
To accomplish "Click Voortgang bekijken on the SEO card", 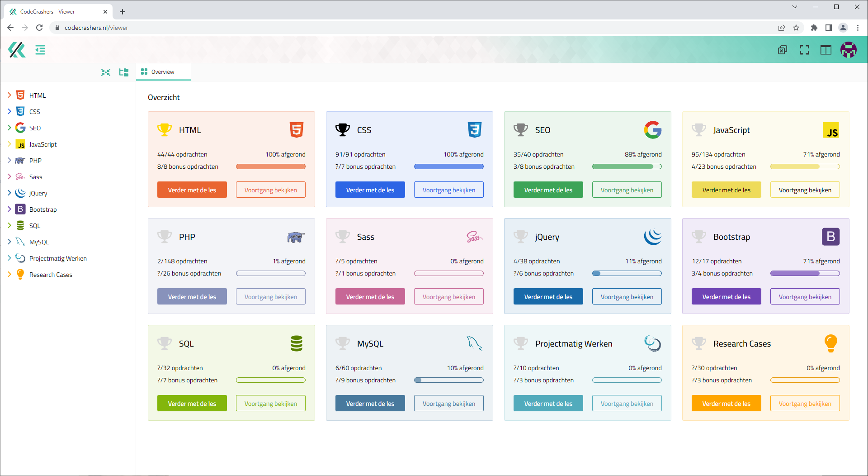I will pyautogui.click(x=627, y=190).
